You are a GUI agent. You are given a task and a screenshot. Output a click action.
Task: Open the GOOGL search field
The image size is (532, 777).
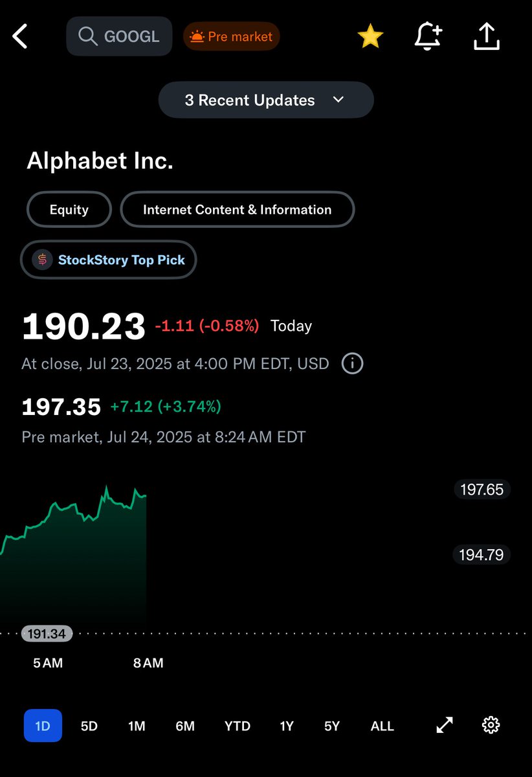[119, 36]
